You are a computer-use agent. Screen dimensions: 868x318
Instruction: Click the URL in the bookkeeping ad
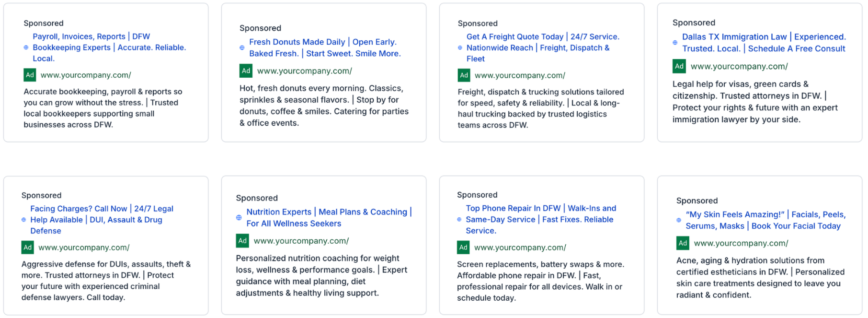(x=86, y=75)
